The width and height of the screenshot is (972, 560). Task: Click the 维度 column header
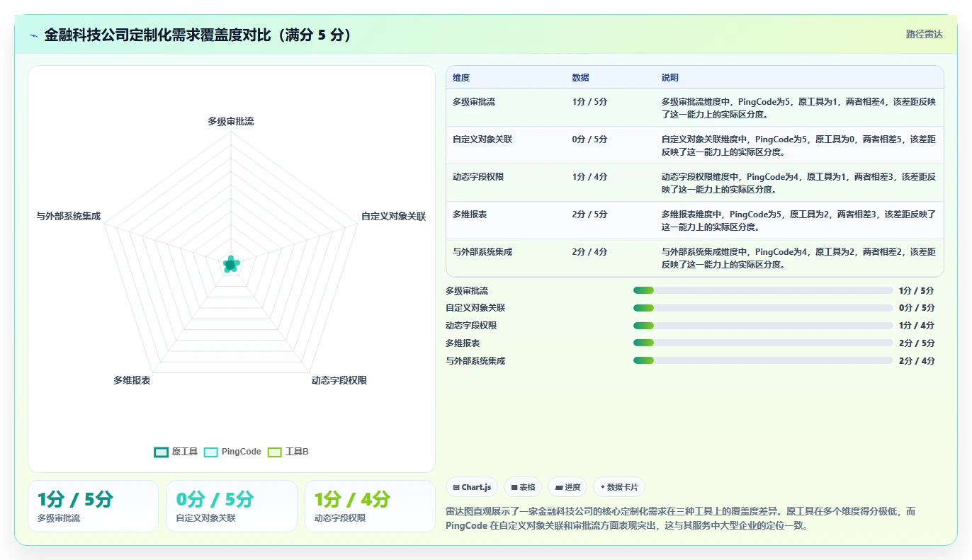[x=461, y=78]
